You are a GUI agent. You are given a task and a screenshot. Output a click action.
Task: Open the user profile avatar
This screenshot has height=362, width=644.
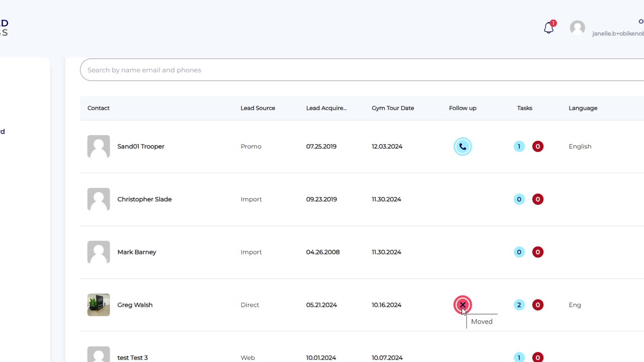tap(578, 28)
